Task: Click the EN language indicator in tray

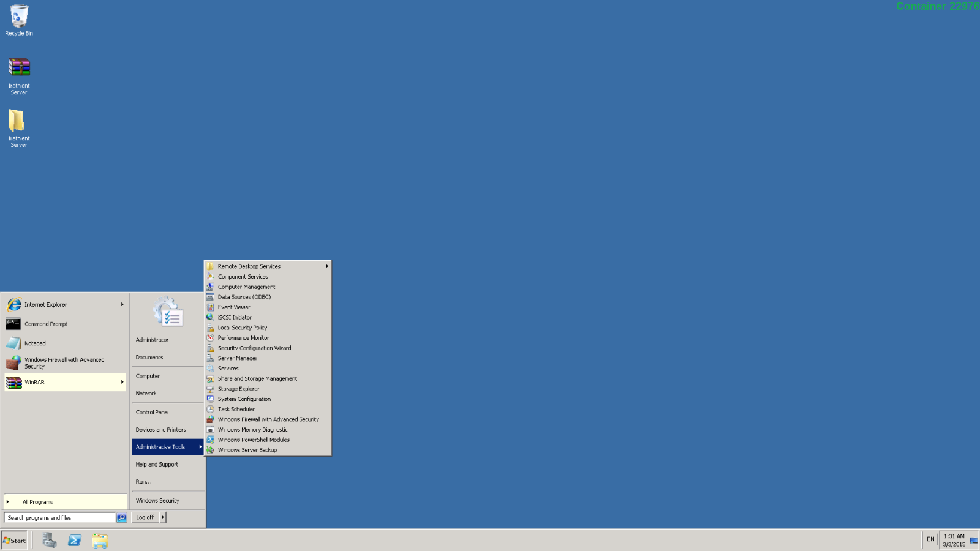Action: pyautogui.click(x=930, y=539)
